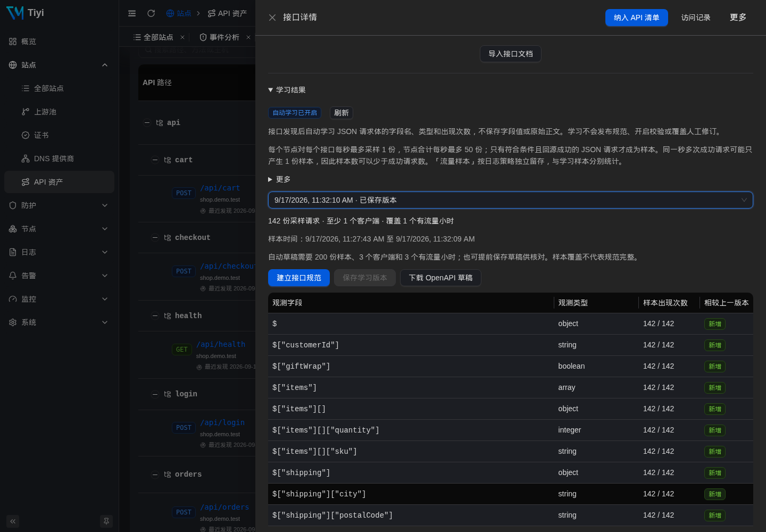Image resolution: width=766 pixels, height=532 pixels.
Task: Open the 访问记录 tab
Action: pyautogui.click(x=696, y=18)
